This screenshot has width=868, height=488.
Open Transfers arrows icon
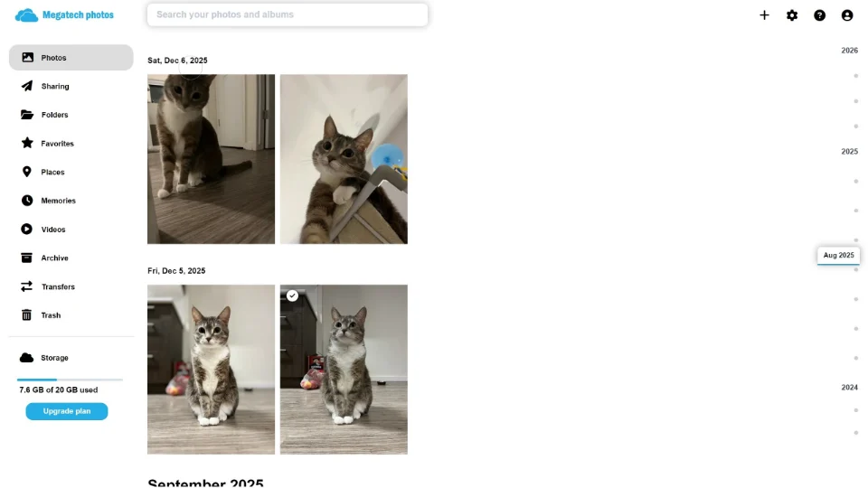26,286
